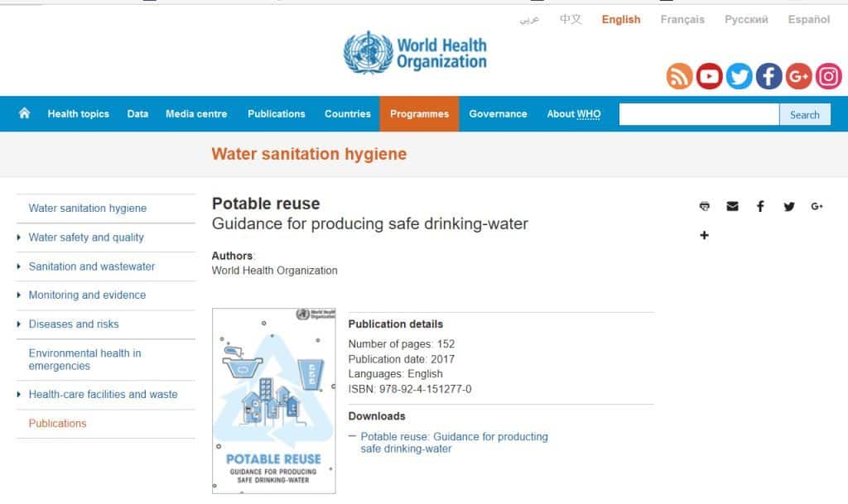The image size is (848, 504).
Task: Click the RSS feed icon
Action: tap(679, 77)
